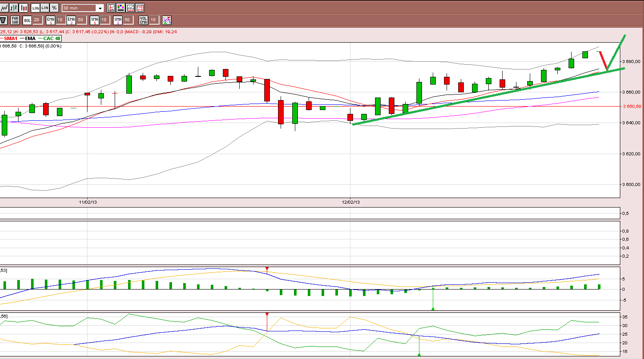Click the SMA 2 indicator button

[x=118, y=20]
